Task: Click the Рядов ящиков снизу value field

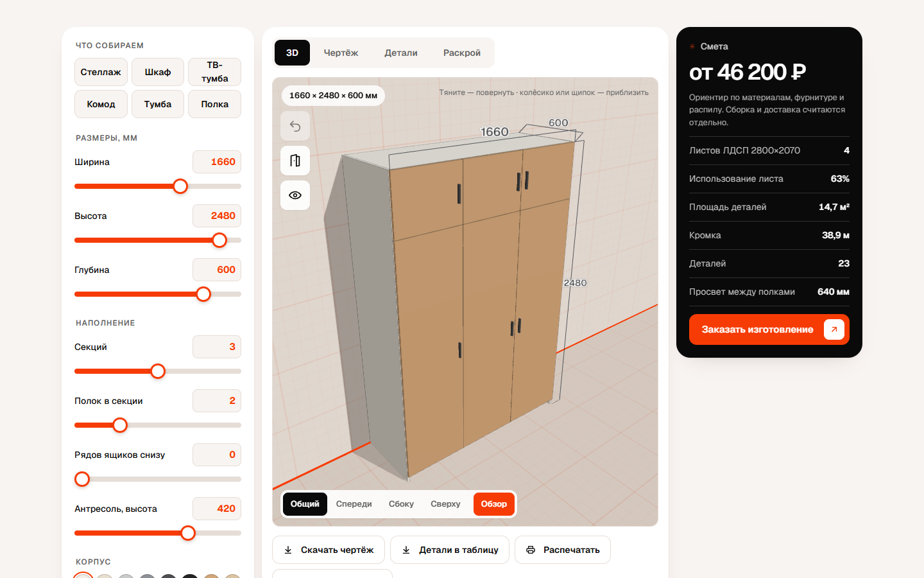Action: click(217, 455)
